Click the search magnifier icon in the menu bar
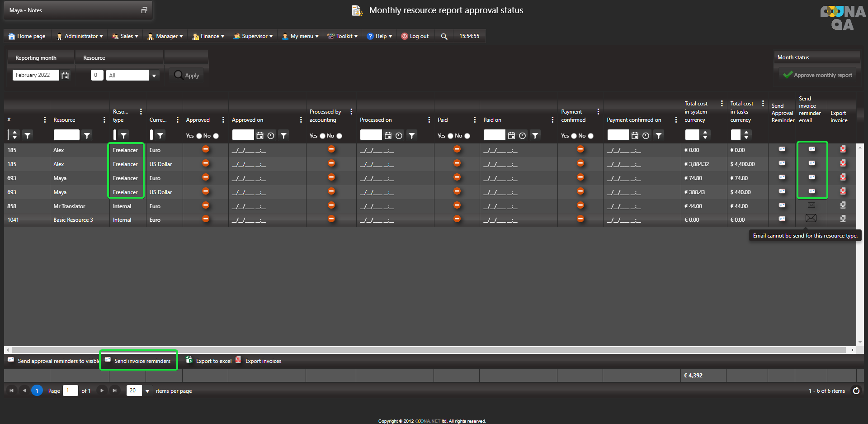The width and height of the screenshot is (868, 424). (444, 37)
